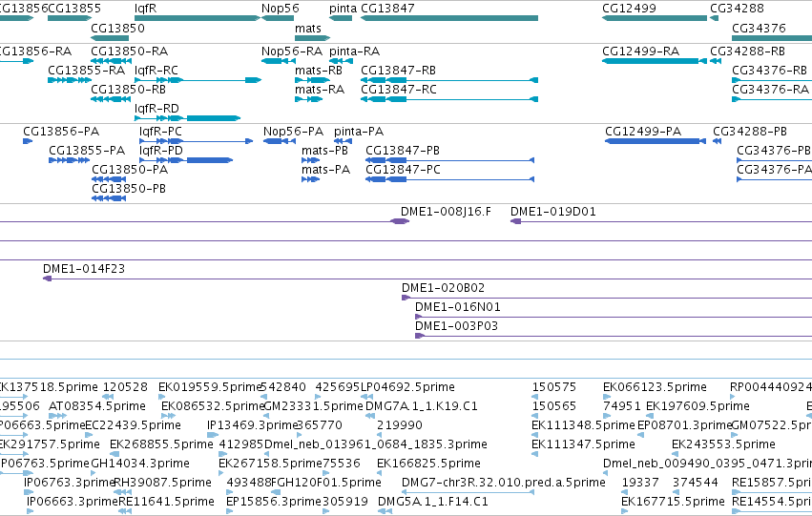Select EST EK166825.5prime
Screen dimensions: 812x516
pyautogui.click(x=428, y=464)
